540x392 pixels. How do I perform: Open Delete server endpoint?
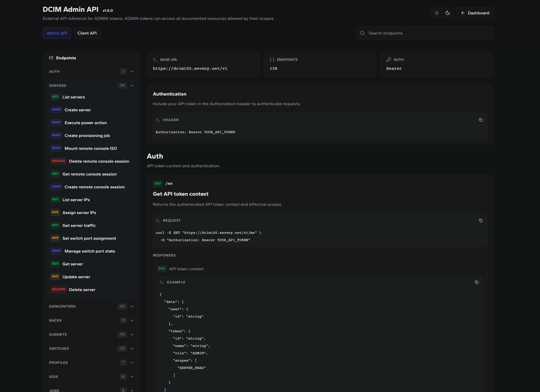(91, 290)
